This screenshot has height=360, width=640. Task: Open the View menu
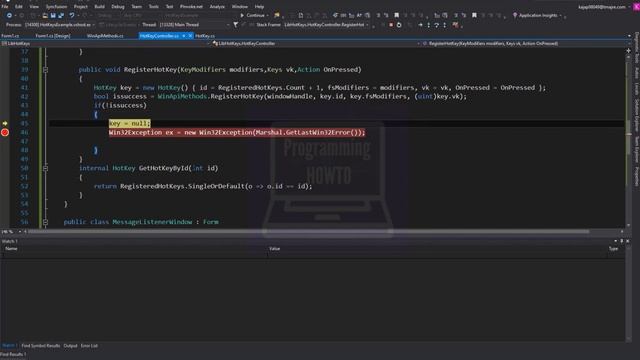(34, 7)
